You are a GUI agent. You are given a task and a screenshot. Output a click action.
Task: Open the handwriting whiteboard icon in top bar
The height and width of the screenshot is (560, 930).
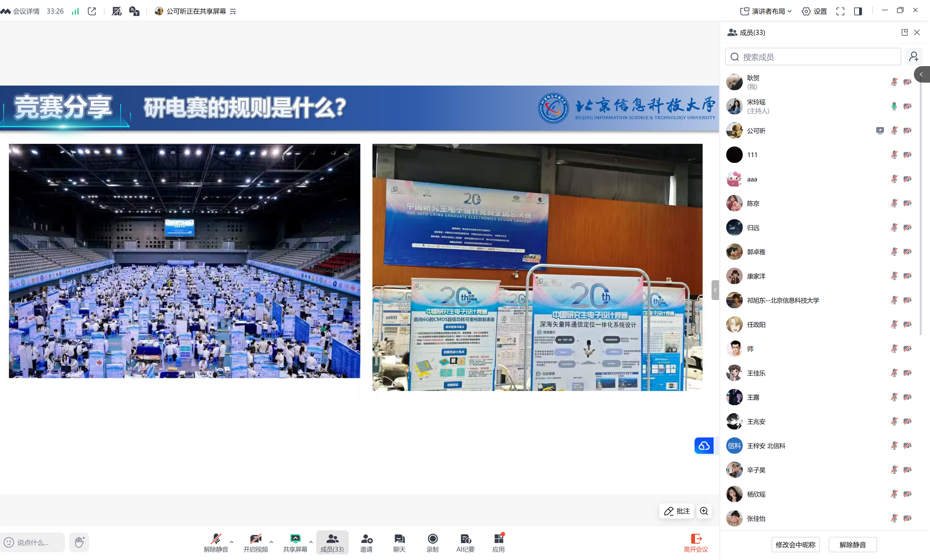(x=117, y=11)
